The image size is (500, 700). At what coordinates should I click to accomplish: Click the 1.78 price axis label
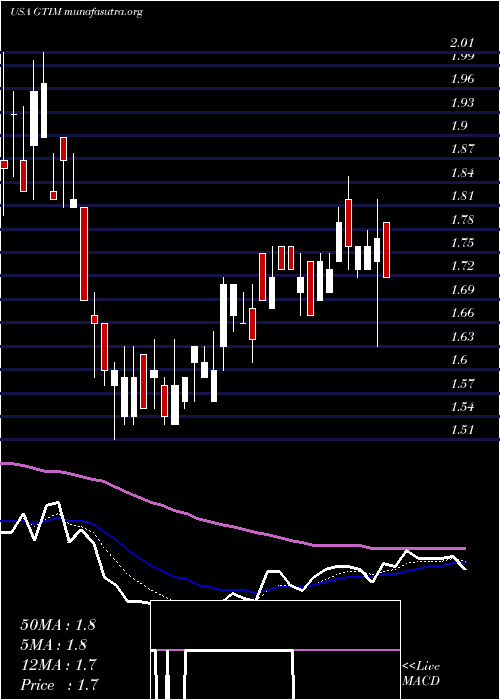(x=461, y=220)
